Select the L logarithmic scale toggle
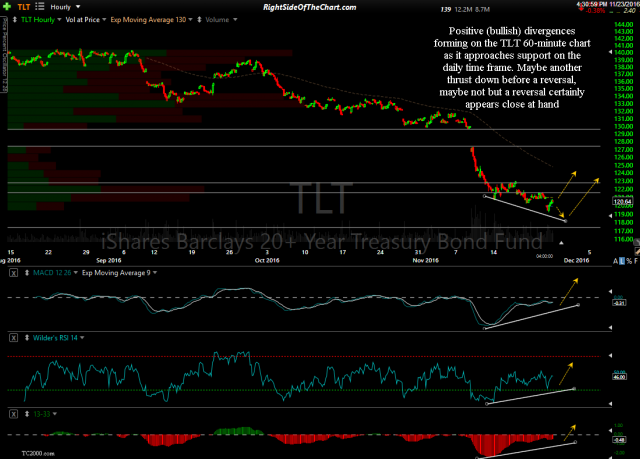The image size is (640, 459). point(622,261)
